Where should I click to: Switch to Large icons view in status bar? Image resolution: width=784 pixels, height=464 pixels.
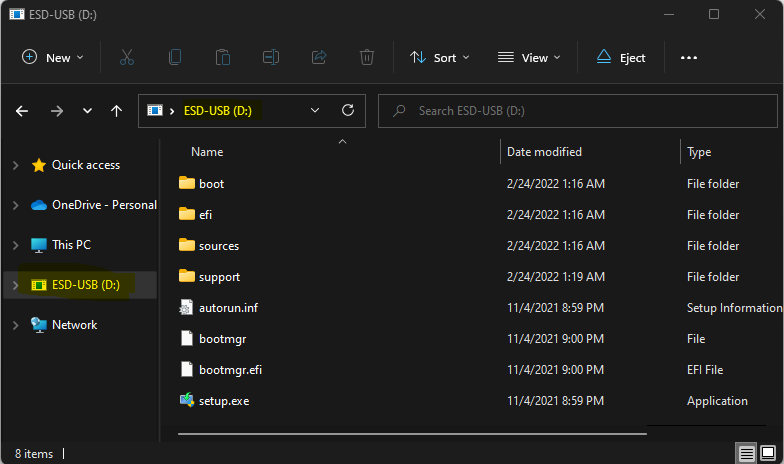coord(768,454)
